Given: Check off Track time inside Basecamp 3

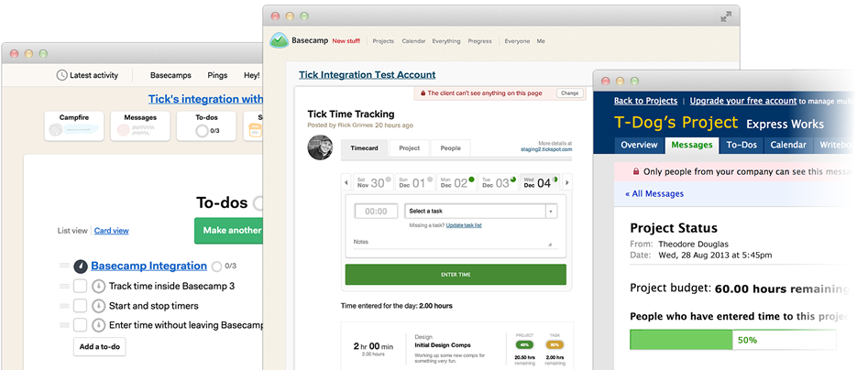Looking at the screenshot, I should 81,286.
